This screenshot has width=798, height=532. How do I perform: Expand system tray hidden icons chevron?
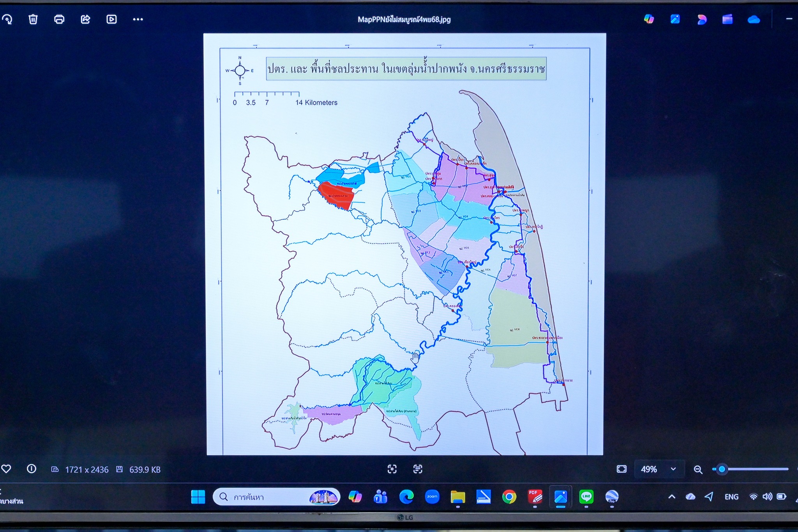[672, 497]
